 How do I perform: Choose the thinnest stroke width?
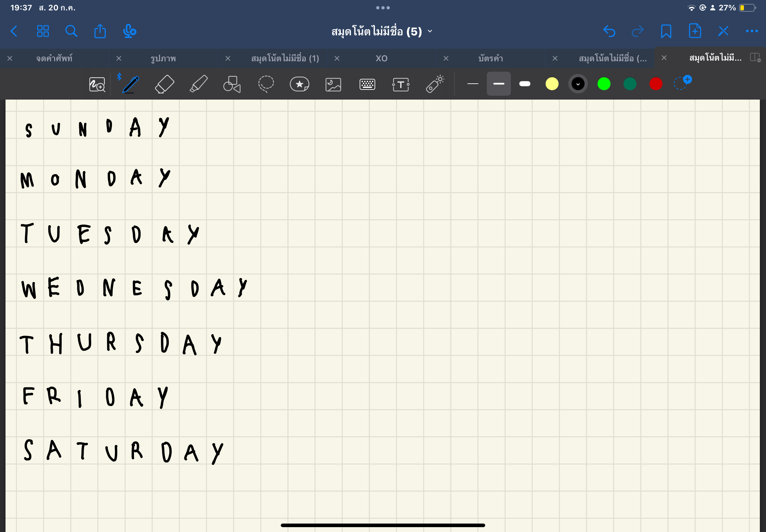point(473,84)
